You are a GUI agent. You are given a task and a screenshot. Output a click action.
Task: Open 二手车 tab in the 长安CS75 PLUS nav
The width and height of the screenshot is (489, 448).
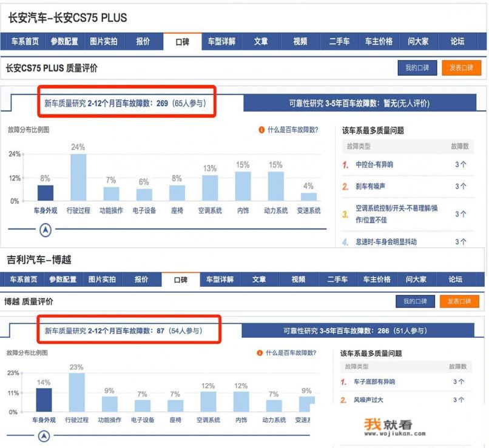340,41
